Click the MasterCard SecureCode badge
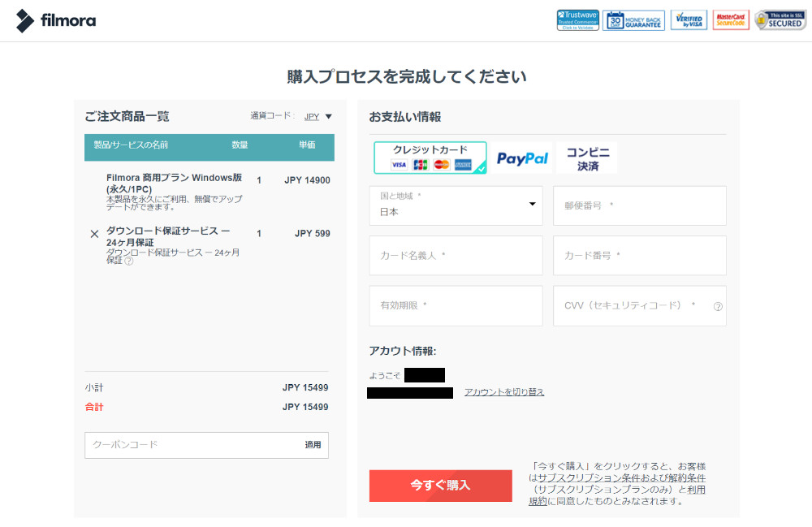812x527 pixels. [x=731, y=20]
